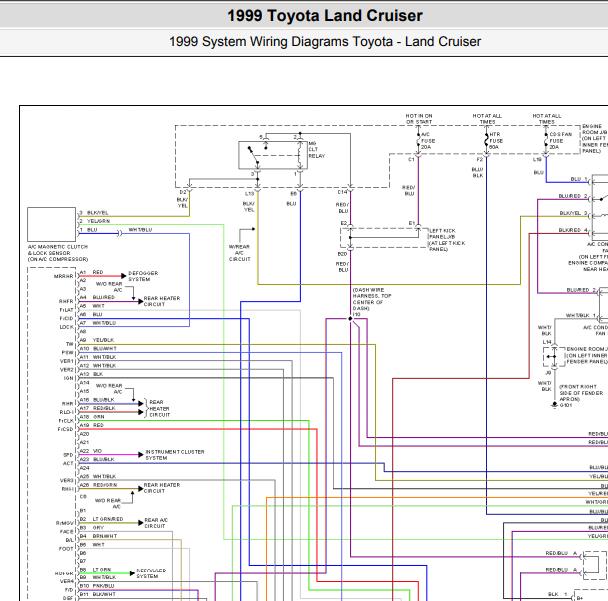Click the "G101" ground label

[566, 405]
